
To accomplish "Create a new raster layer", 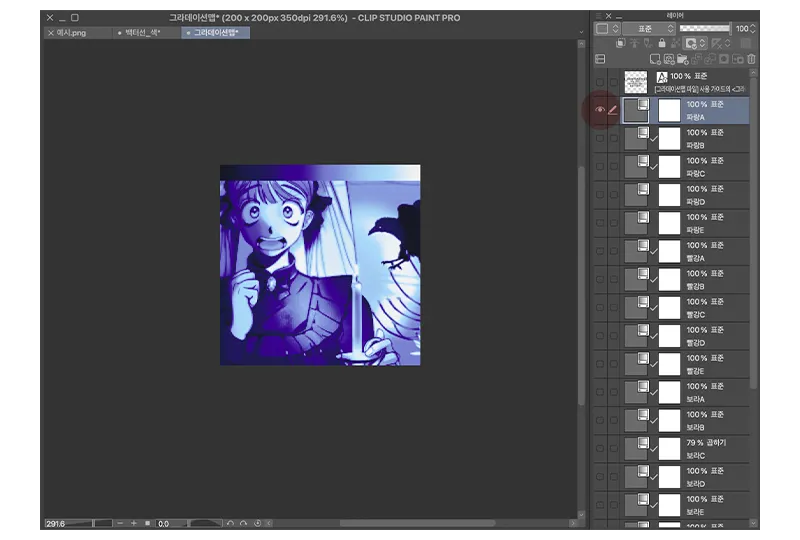I will click(655, 59).
